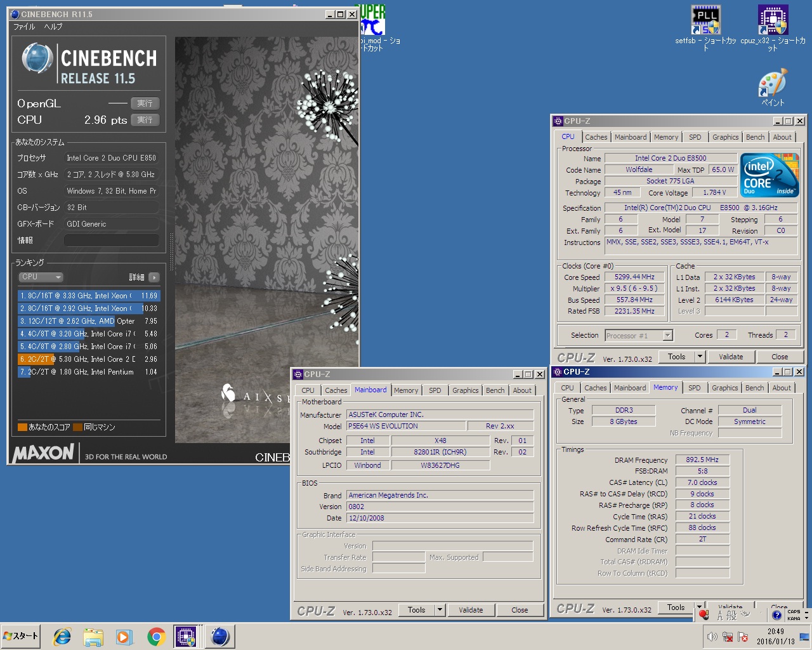Viewport: 812px width, 650px height.
Task: Expand Tools dropdown arrow in CPU-Z Memory window
Action: click(x=699, y=607)
